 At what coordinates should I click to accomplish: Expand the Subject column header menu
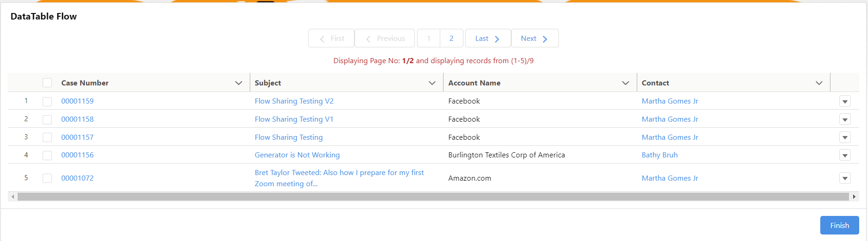click(432, 83)
